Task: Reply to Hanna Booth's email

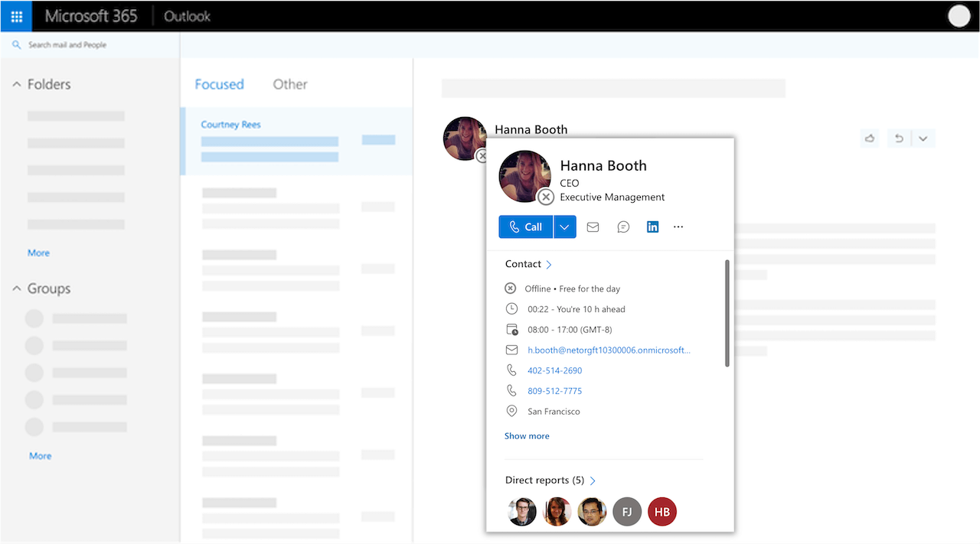Action: point(897,138)
